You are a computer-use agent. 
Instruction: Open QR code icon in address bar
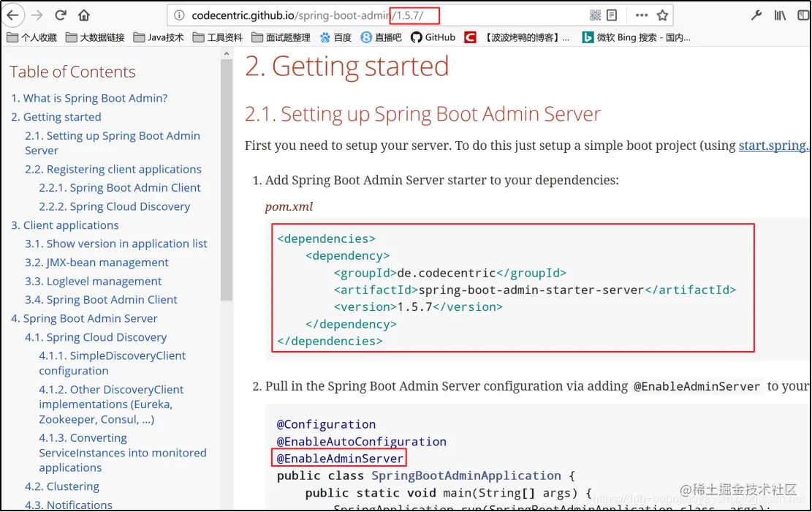(x=596, y=15)
